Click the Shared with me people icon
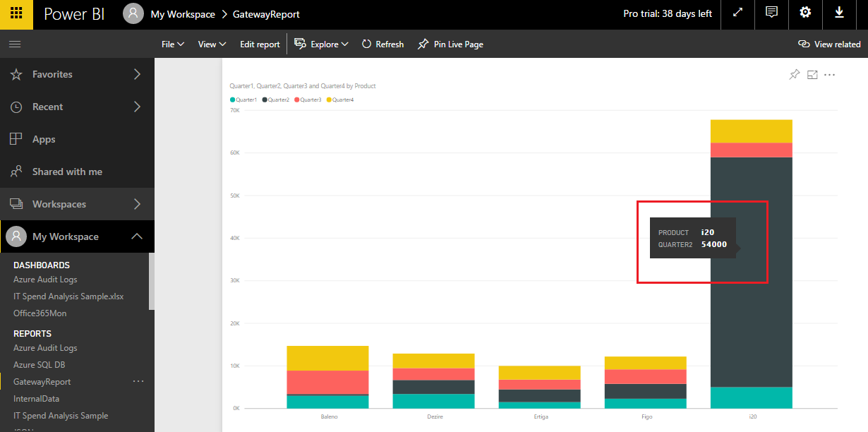This screenshot has height=432, width=868. 16,172
